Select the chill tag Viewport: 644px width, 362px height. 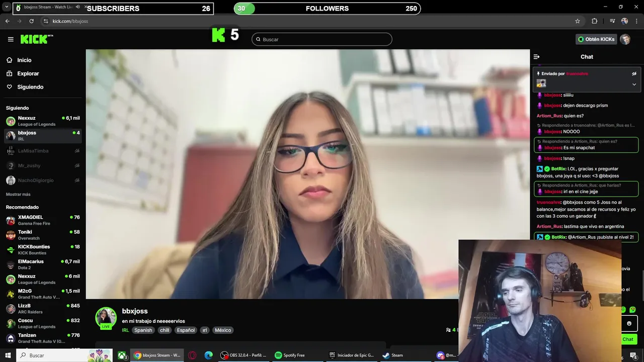pyautogui.click(x=165, y=330)
